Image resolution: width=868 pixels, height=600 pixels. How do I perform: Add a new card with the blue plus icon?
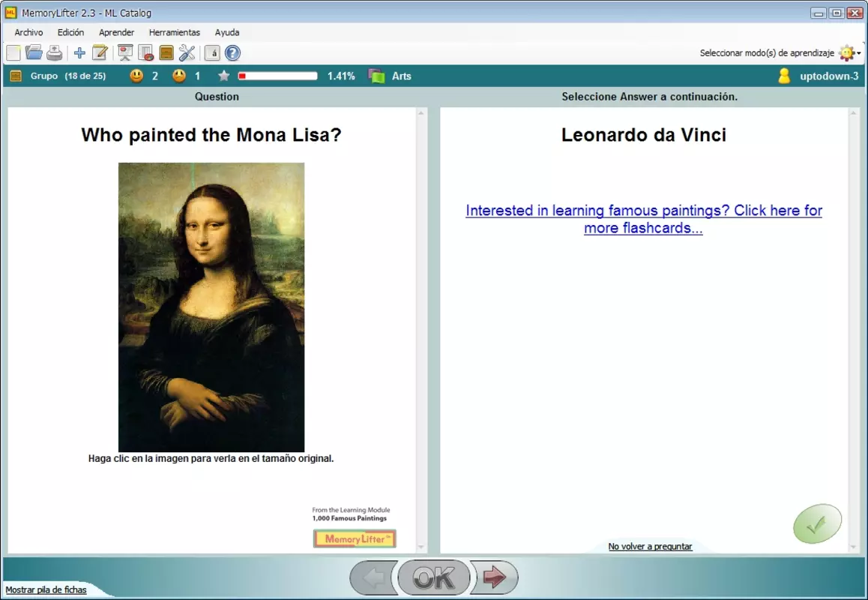(79, 53)
